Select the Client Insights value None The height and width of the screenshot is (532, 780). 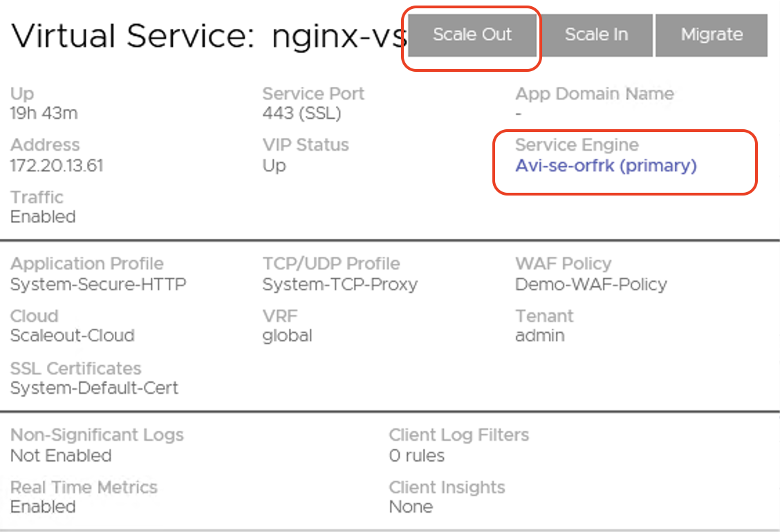tap(411, 506)
